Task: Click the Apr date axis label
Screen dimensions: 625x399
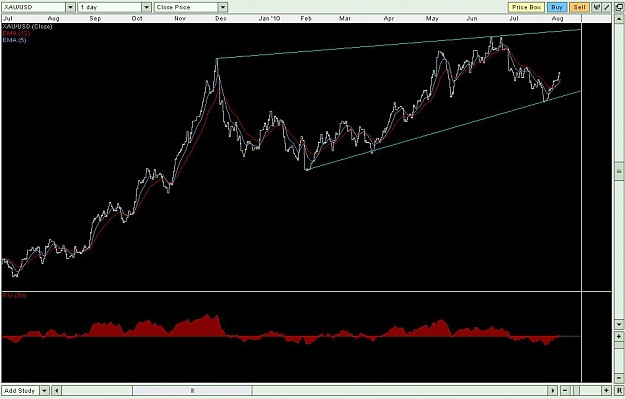Action: pyautogui.click(x=389, y=18)
